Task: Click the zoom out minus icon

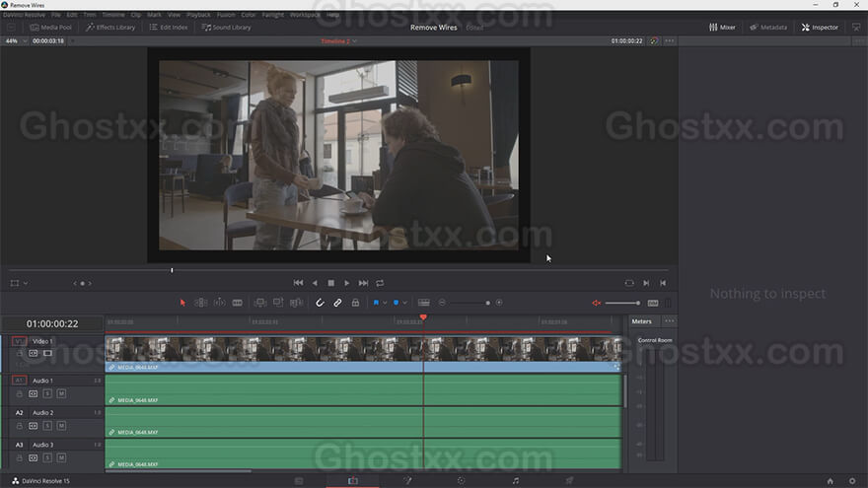Action: click(x=442, y=303)
